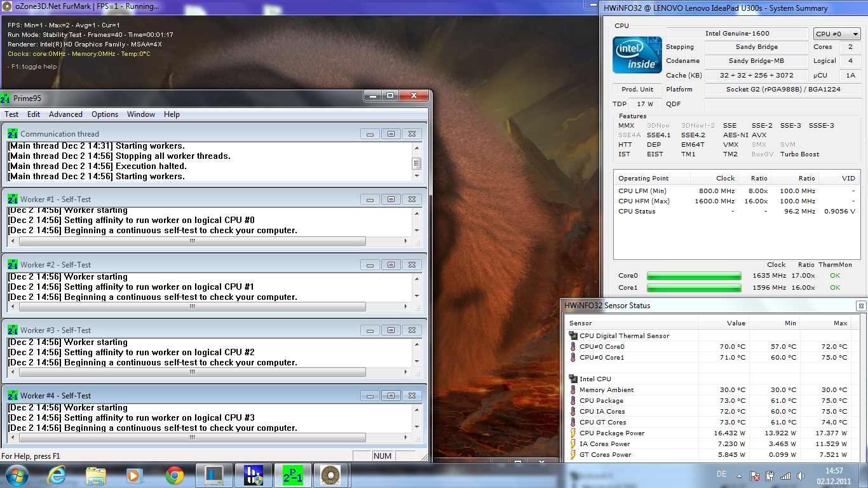Click the Sensor column header
Image resolution: width=868 pixels, height=488 pixels.
[x=631, y=323]
